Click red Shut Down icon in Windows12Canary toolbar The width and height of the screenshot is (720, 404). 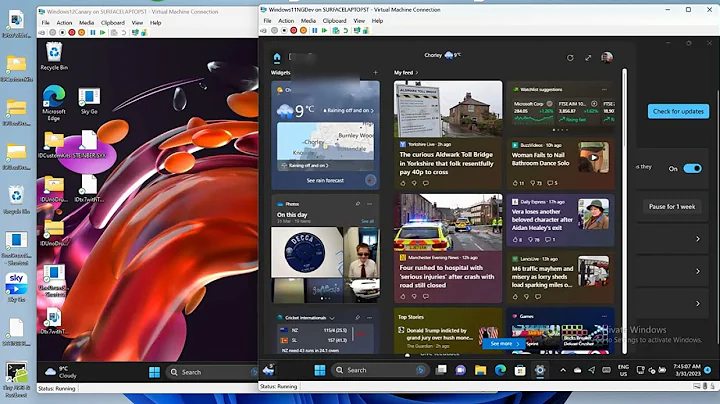click(72, 33)
